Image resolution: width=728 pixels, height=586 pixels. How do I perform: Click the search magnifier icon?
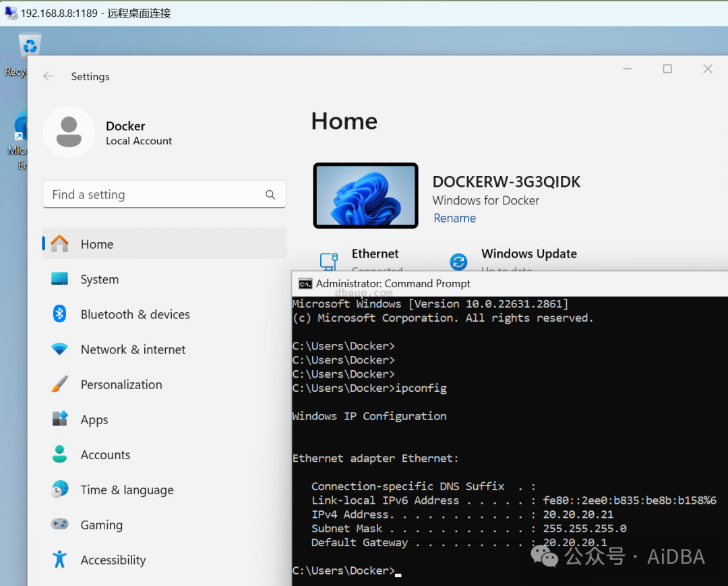point(270,195)
